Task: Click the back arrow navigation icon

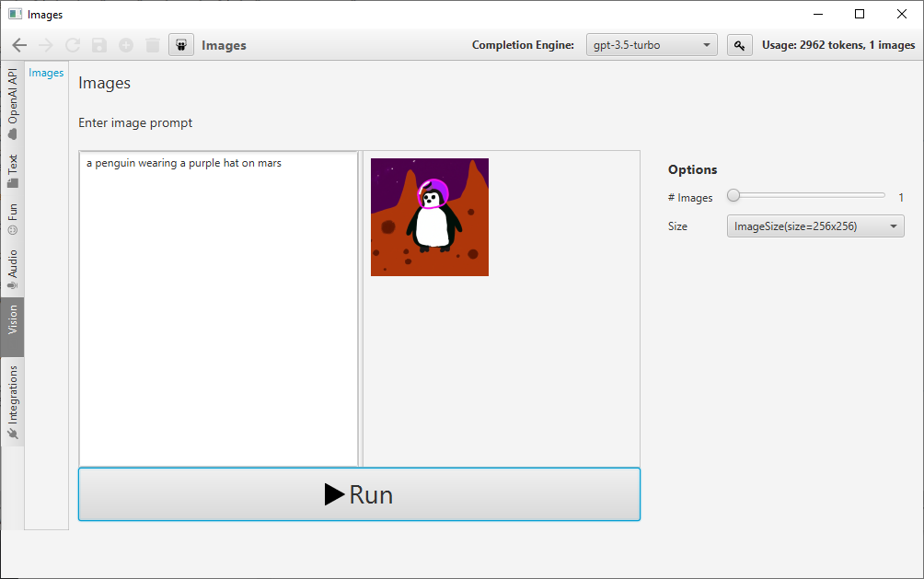Action: 19,45
